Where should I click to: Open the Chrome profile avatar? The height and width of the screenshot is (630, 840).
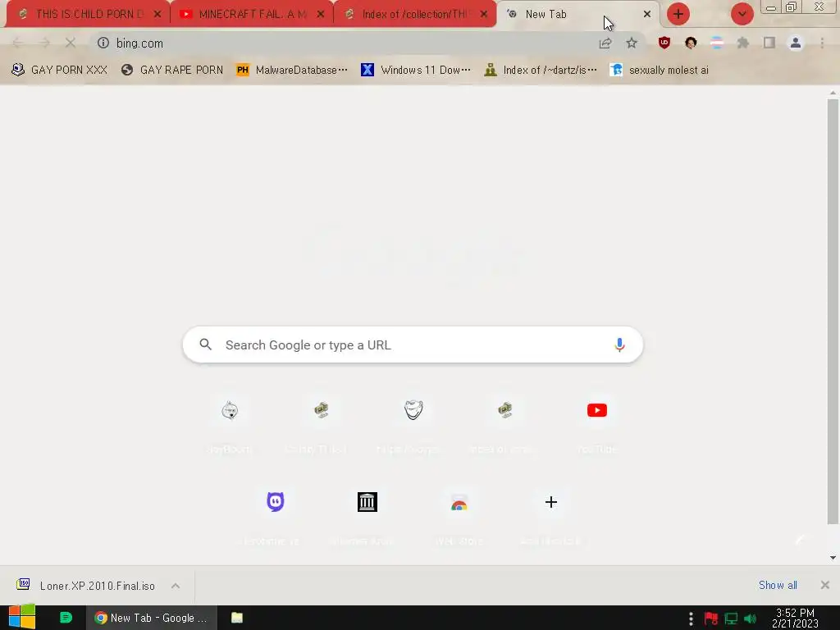[796, 43]
